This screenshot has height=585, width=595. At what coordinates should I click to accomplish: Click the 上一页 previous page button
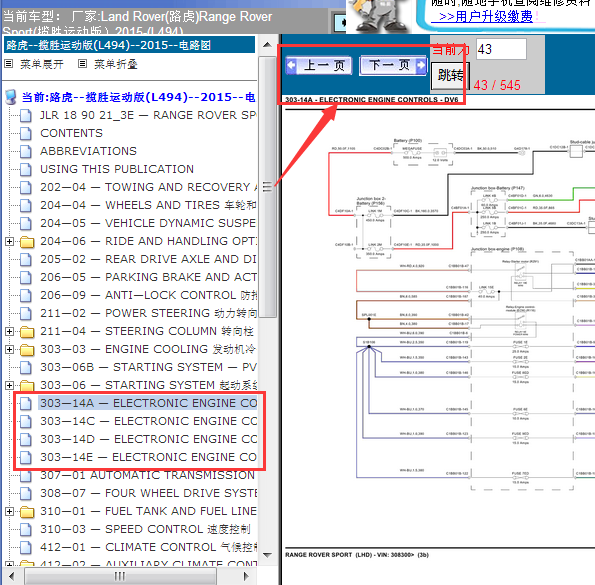pos(318,66)
